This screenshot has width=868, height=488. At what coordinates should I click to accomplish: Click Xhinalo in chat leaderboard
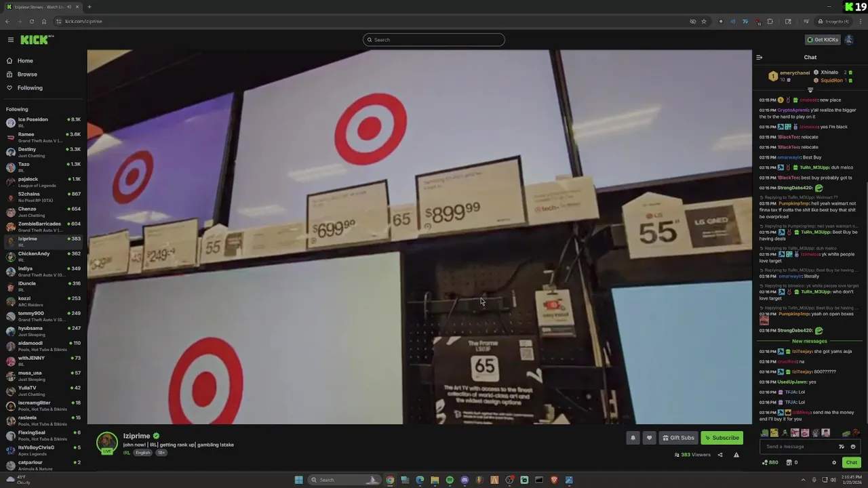point(829,73)
